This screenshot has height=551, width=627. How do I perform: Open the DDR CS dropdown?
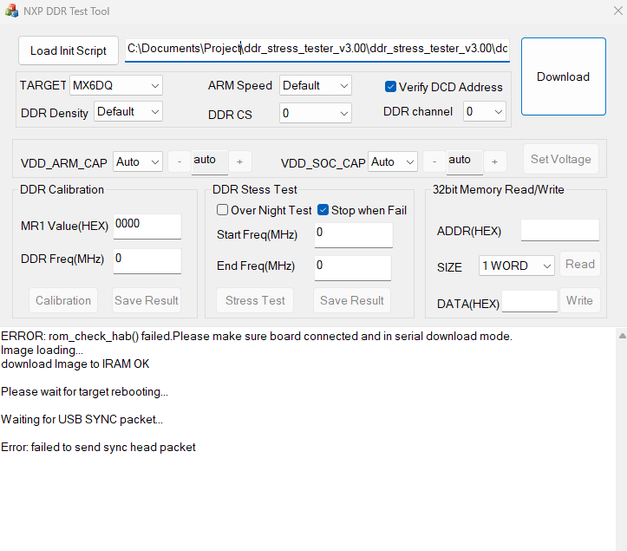315,113
